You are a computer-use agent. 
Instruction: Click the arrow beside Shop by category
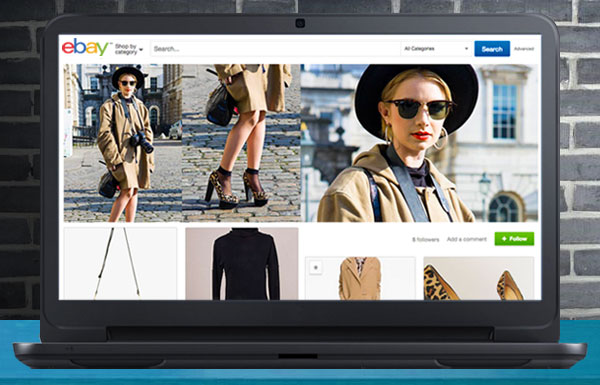(141, 50)
